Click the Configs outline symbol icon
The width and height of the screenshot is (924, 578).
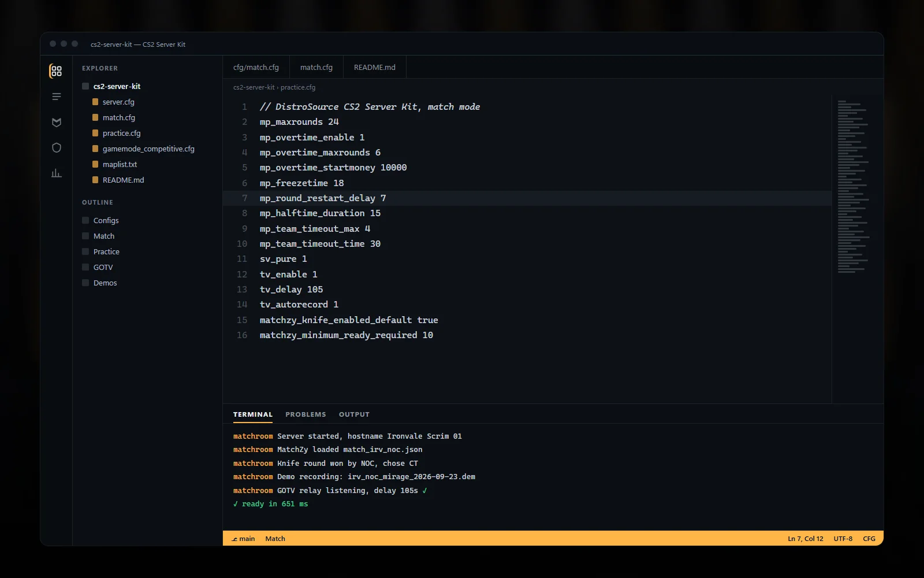coord(85,220)
